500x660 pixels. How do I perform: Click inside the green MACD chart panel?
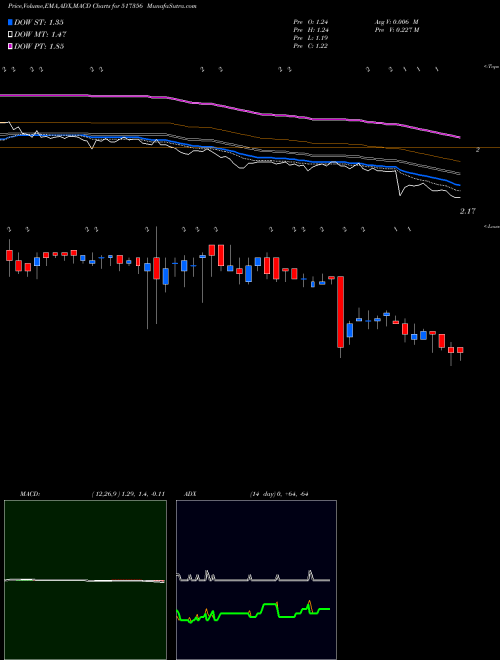(x=85, y=580)
